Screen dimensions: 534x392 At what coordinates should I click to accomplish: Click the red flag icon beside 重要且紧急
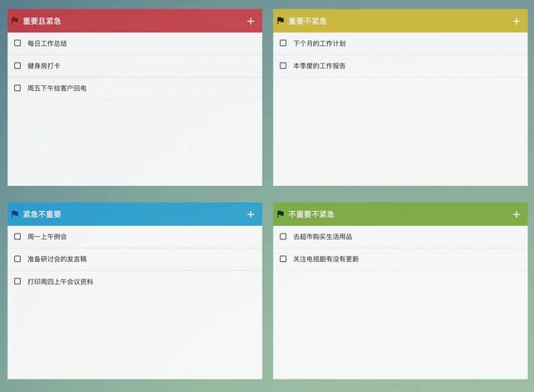[x=15, y=21]
